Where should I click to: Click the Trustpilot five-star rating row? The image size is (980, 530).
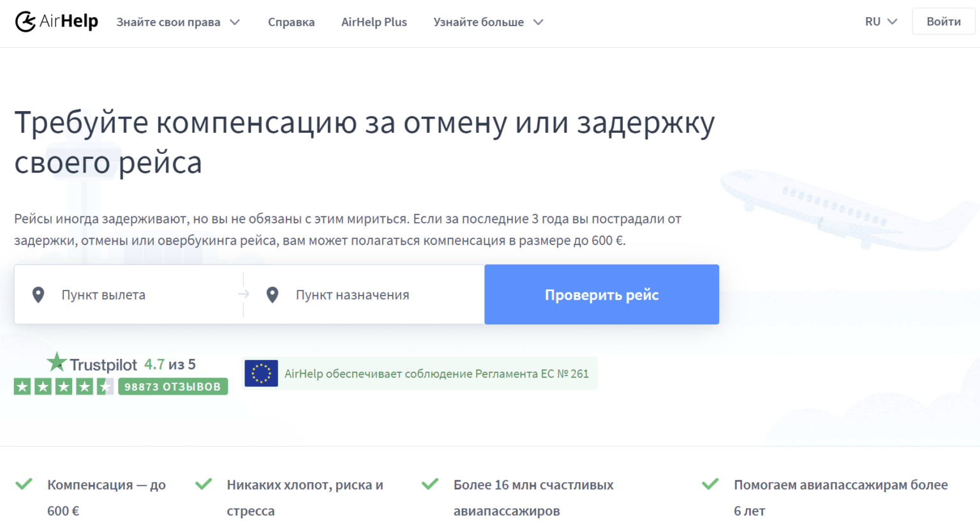tap(64, 386)
